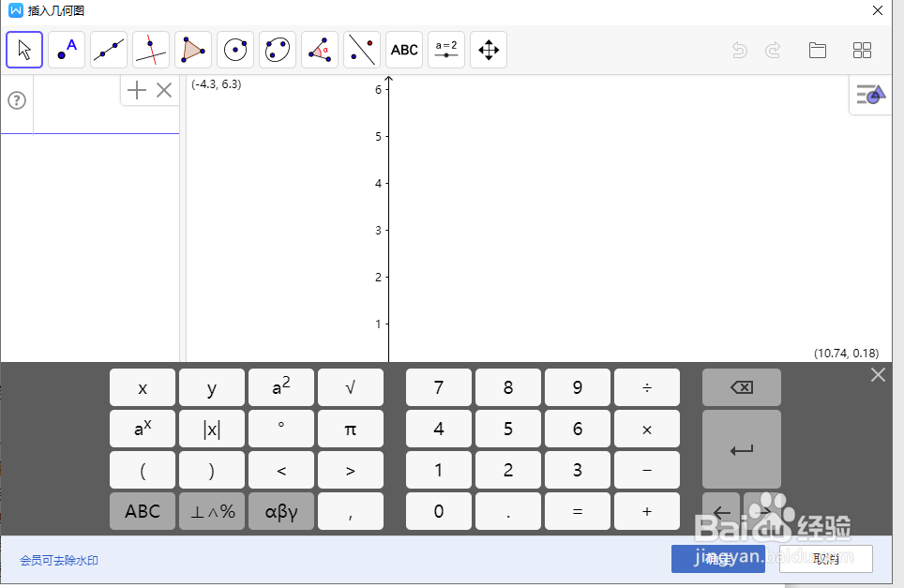Tap the number 8 key
The image size is (904, 588).
tap(508, 387)
